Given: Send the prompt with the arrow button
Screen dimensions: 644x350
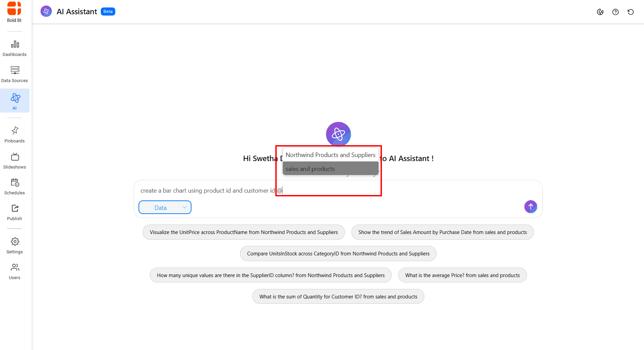Looking at the screenshot, I should [x=531, y=207].
